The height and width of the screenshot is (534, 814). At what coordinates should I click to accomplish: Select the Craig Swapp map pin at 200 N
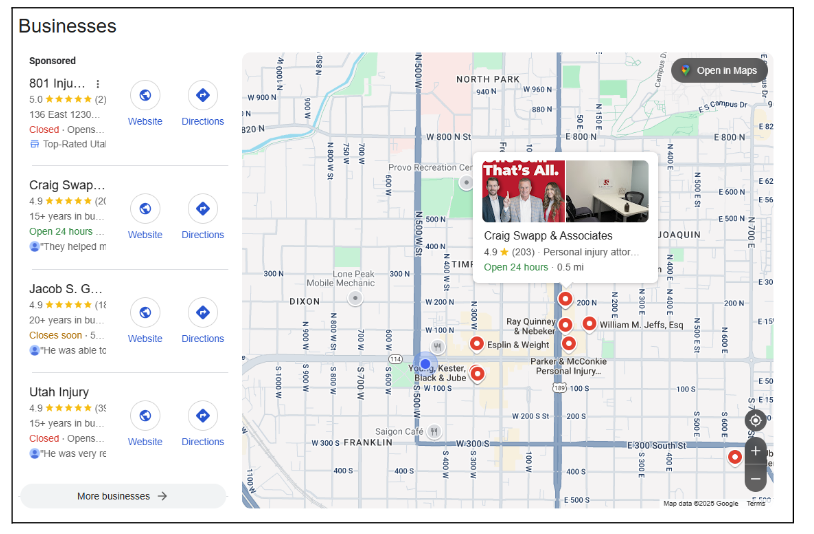[565, 299]
